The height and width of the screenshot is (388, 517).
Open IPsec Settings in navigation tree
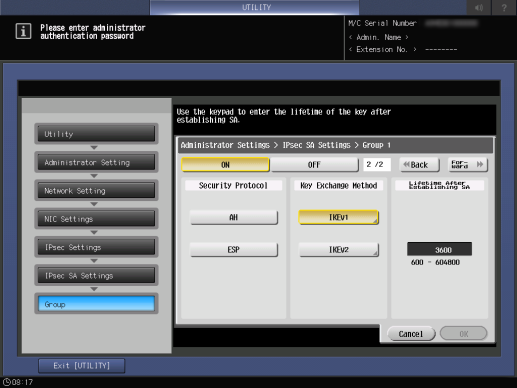[96, 247]
